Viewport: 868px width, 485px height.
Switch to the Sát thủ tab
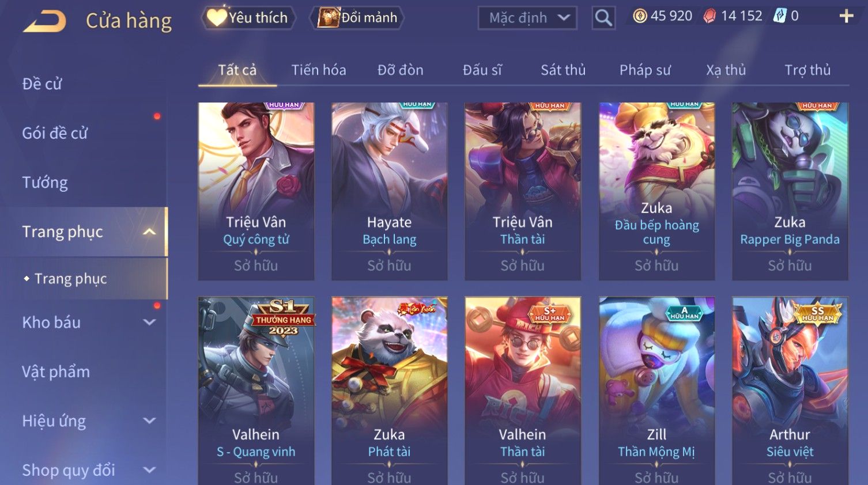[563, 70]
